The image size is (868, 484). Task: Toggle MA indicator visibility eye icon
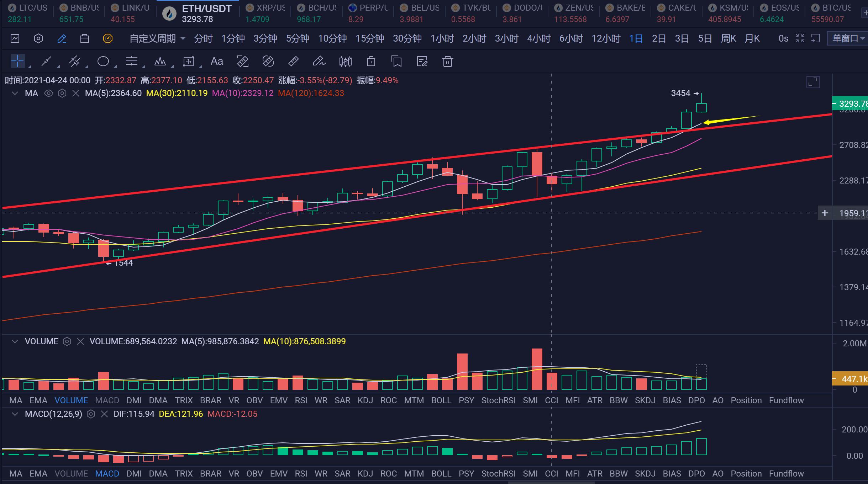pyautogui.click(x=48, y=94)
